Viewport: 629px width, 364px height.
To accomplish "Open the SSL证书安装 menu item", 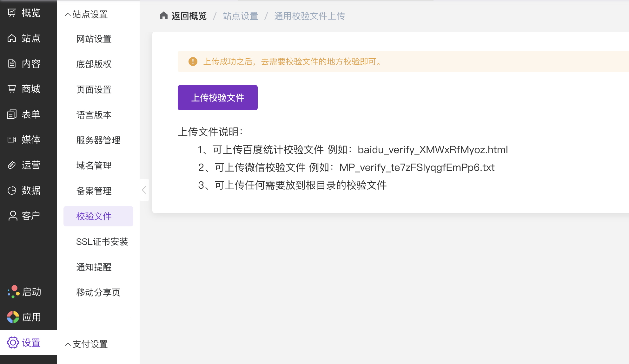I will (102, 242).
